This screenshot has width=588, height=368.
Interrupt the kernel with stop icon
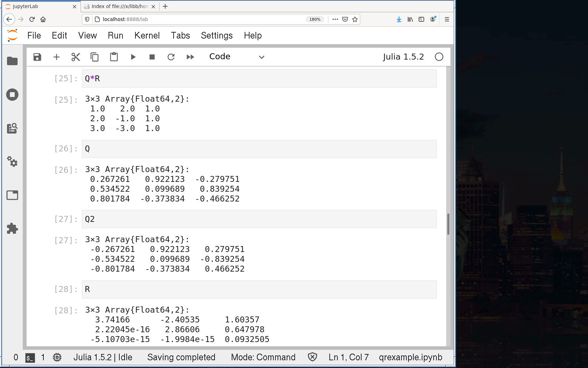pos(152,57)
